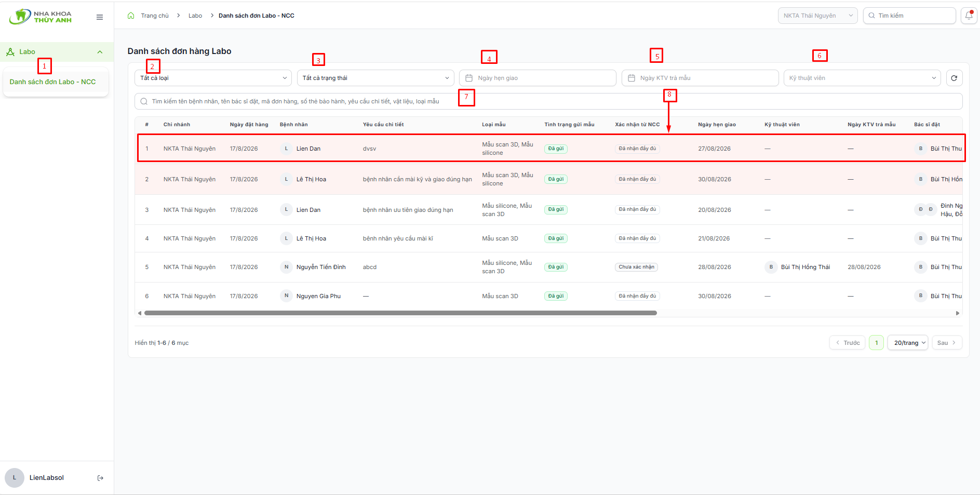Image resolution: width=980 pixels, height=495 pixels.
Task: Collapse the Labo sidebar section
Action: point(100,52)
